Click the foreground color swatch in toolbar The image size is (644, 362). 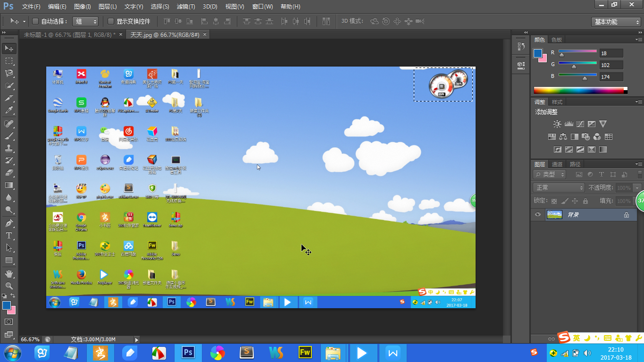7,305
